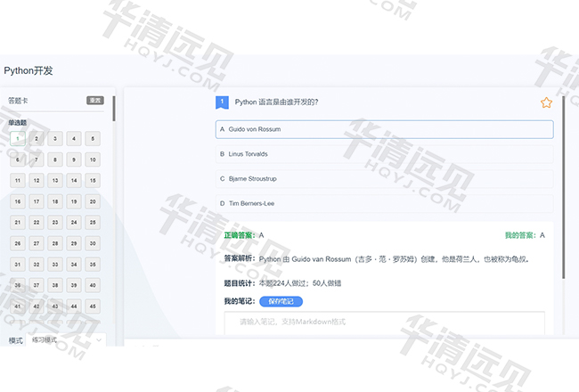Select question 28 tile

click(x=55, y=243)
